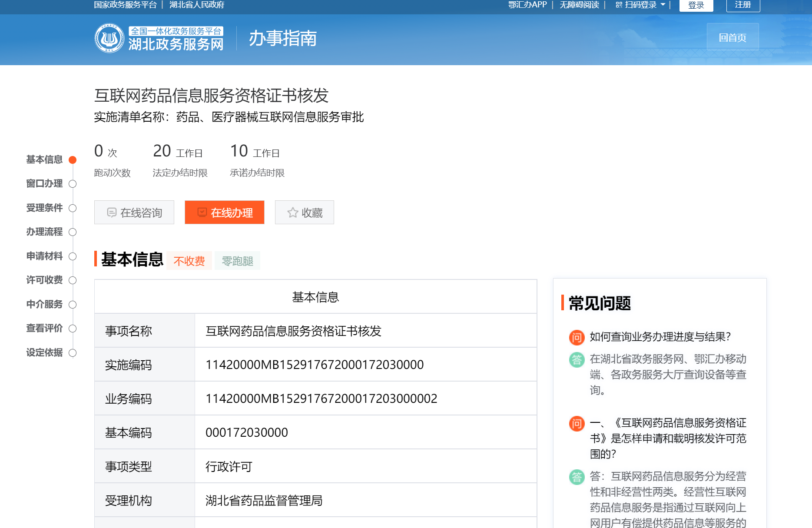Click the 办事指南 header title

(x=283, y=38)
